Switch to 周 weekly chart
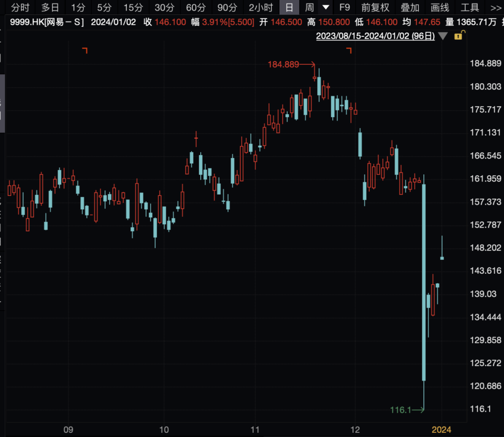Image resolution: width=504 pixels, height=437 pixels. point(309,7)
